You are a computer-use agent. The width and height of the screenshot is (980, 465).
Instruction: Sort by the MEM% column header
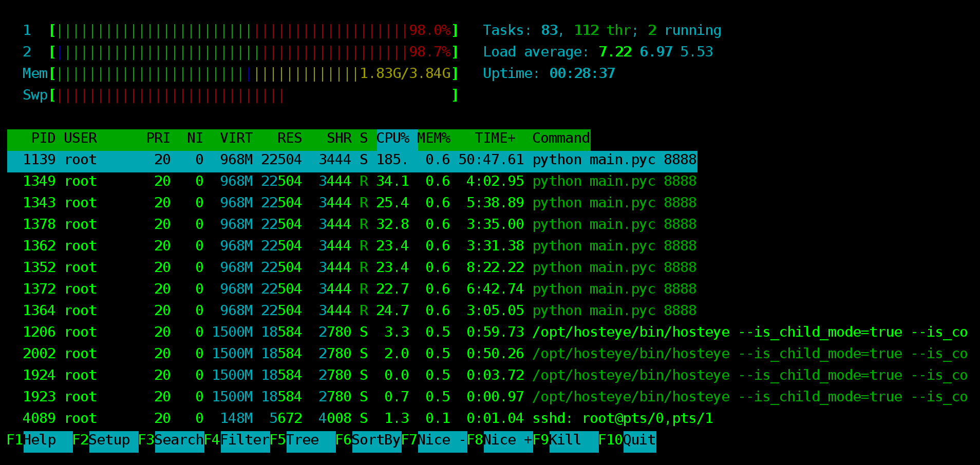pyautogui.click(x=434, y=139)
